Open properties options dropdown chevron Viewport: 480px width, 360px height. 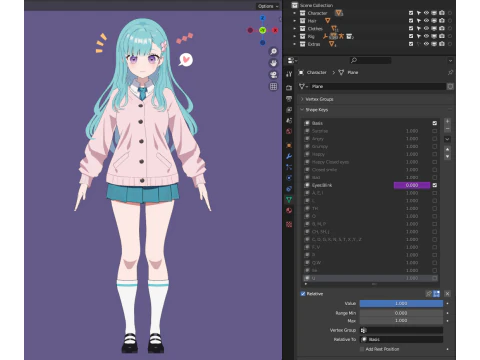[x=450, y=61]
